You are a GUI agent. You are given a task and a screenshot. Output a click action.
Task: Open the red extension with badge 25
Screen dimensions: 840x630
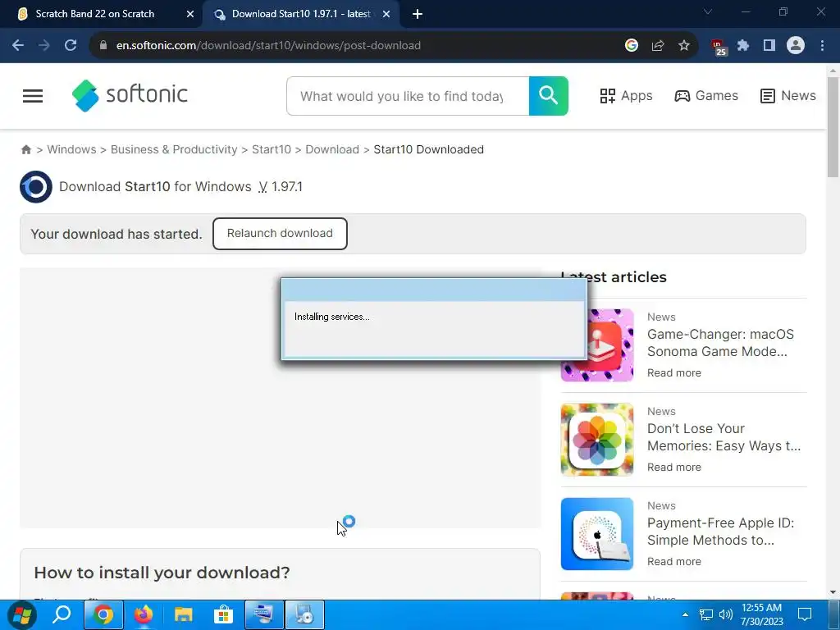point(719,47)
